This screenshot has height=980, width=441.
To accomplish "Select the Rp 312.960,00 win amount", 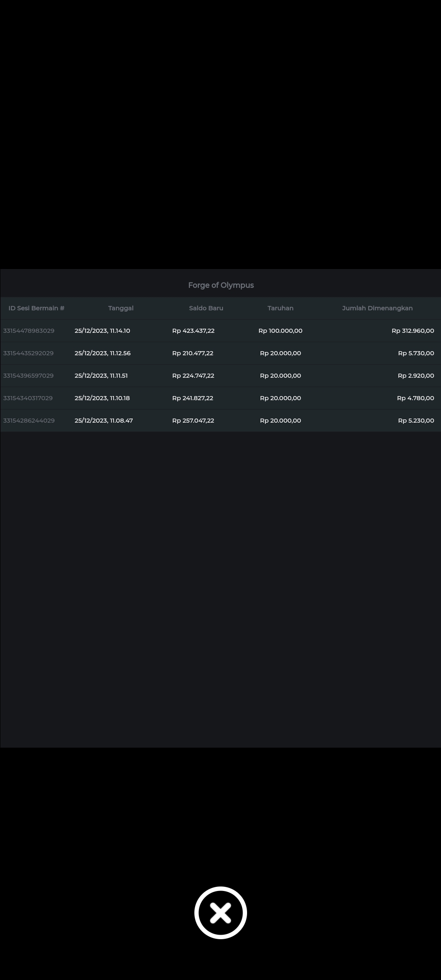I will point(412,331).
